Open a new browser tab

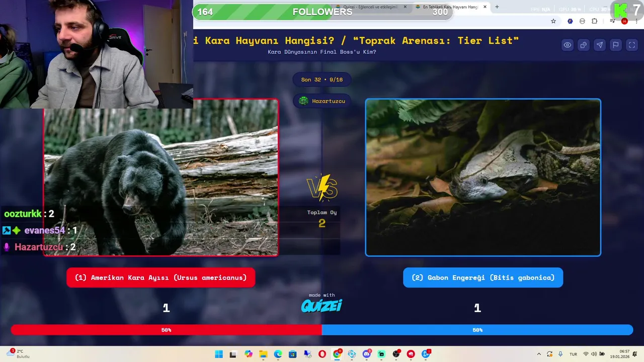point(497,7)
